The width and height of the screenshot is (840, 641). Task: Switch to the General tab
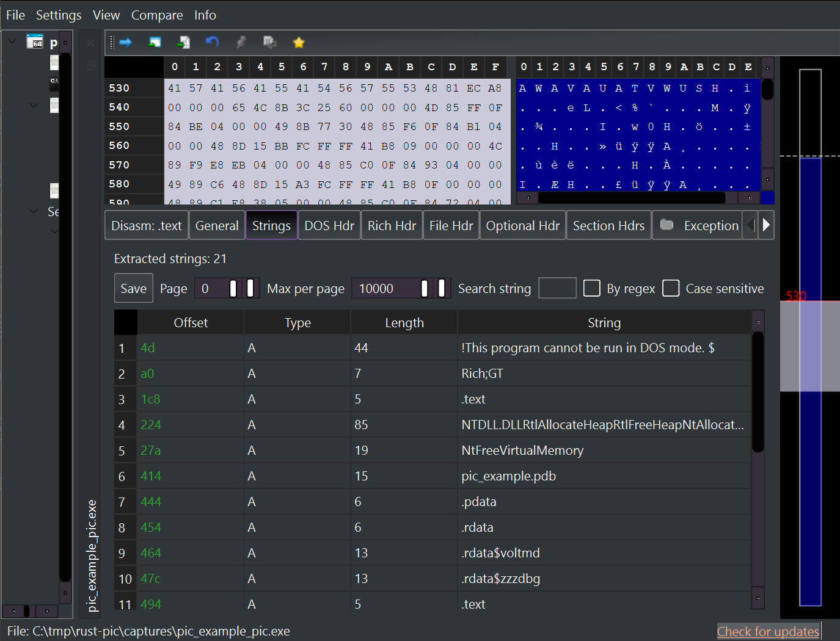[x=217, y=225]
